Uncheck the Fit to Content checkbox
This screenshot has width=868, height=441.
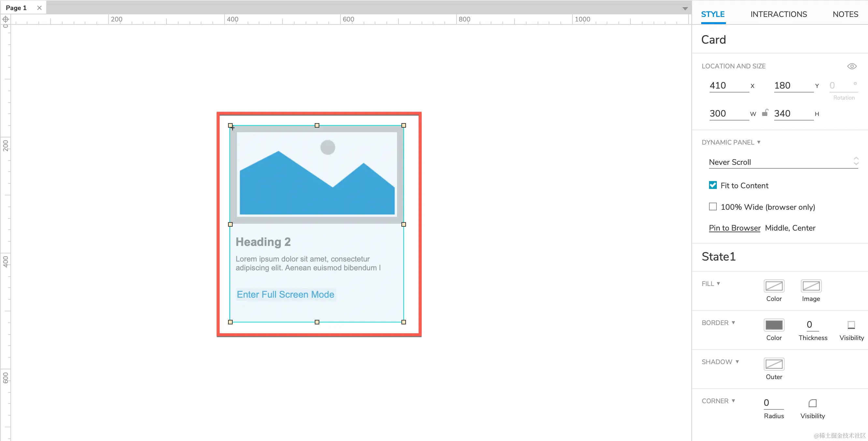(713, 185)
